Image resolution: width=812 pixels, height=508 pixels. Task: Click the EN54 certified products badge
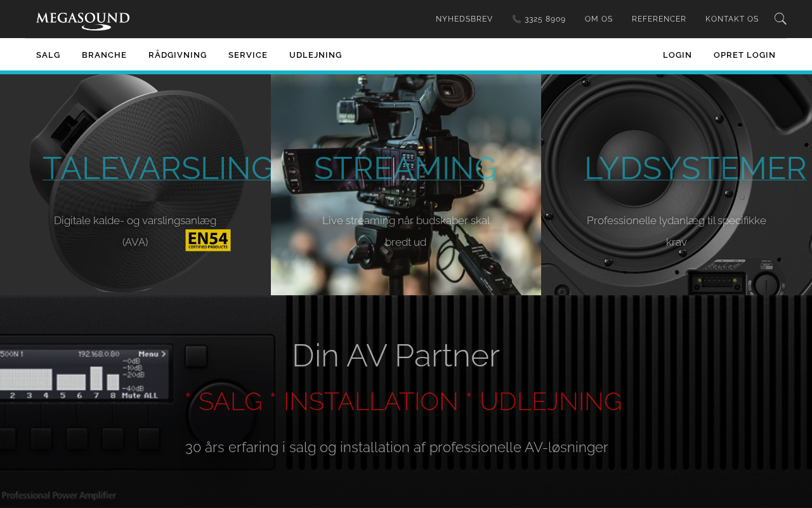click(x=208, y=240)
